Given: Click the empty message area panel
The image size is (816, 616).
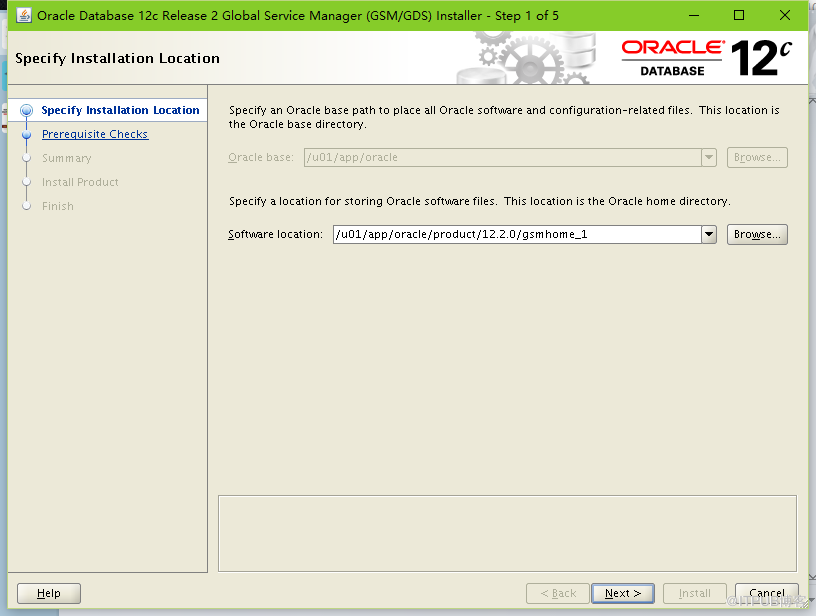Looking at the screenshot, I should click(x=507, y=533).
